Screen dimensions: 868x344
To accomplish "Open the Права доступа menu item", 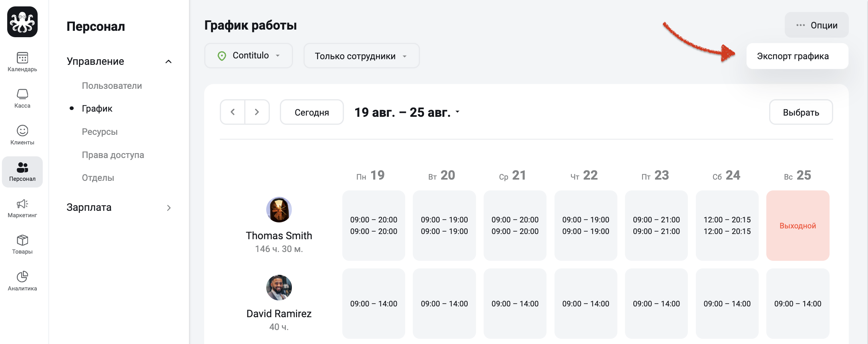I will coord(113,155).
